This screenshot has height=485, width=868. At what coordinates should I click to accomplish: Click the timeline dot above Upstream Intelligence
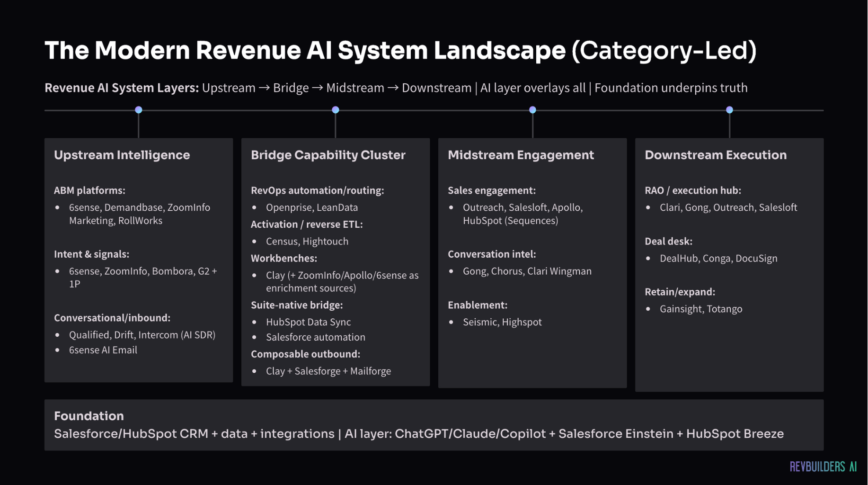pyautogui.click(x=138, y=109)
